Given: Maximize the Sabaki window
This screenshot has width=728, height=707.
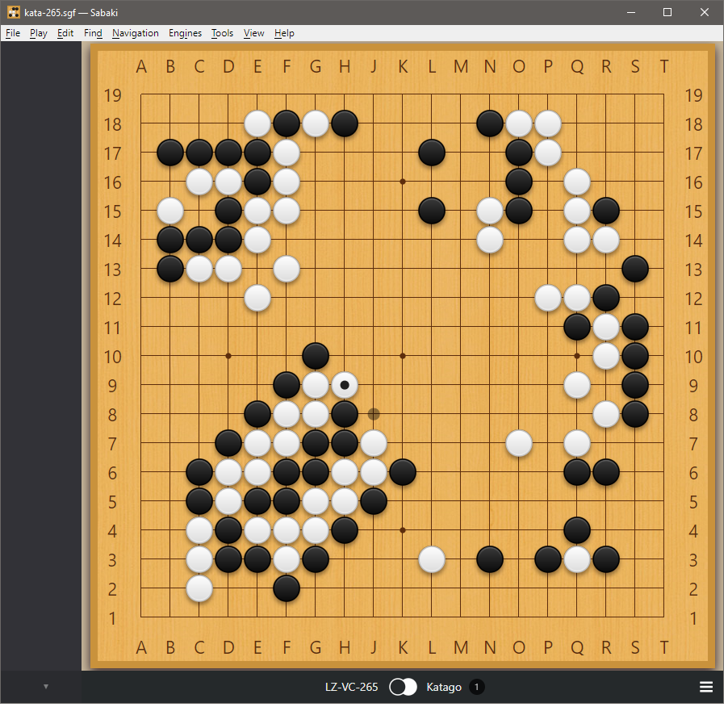Looking at the screenshot, I should click(667, 12).
